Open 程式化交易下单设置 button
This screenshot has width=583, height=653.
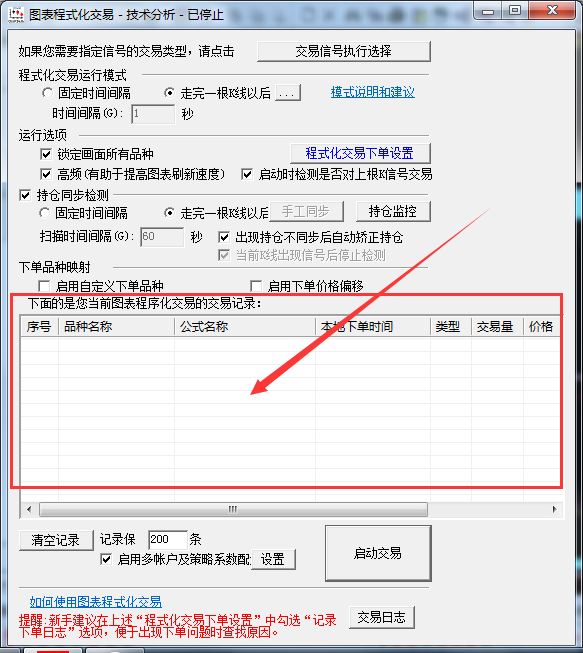pyautogui.click(x=360, y=153)
